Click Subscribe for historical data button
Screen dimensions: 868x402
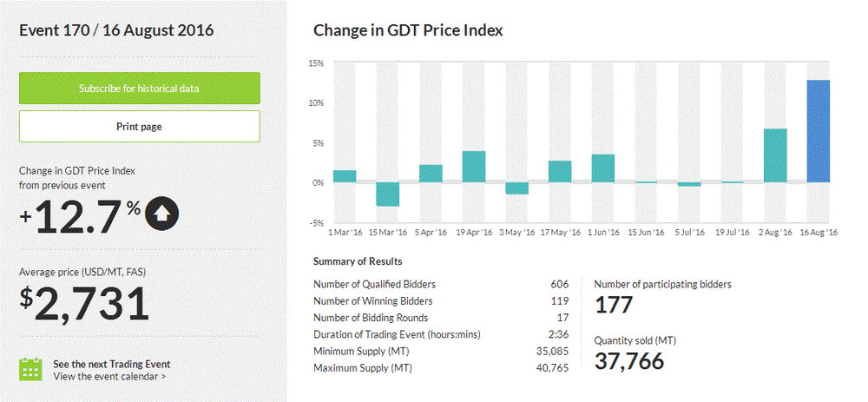point(140,89)
